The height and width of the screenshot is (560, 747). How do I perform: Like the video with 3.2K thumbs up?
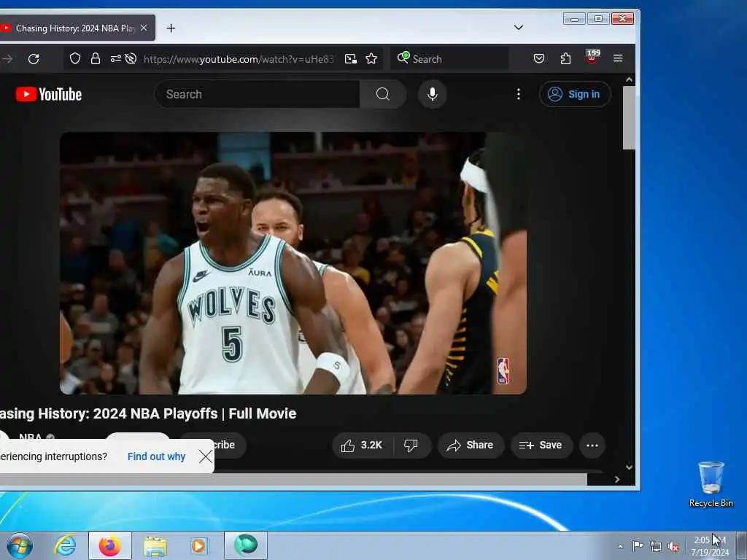click(x=362, y=446)
